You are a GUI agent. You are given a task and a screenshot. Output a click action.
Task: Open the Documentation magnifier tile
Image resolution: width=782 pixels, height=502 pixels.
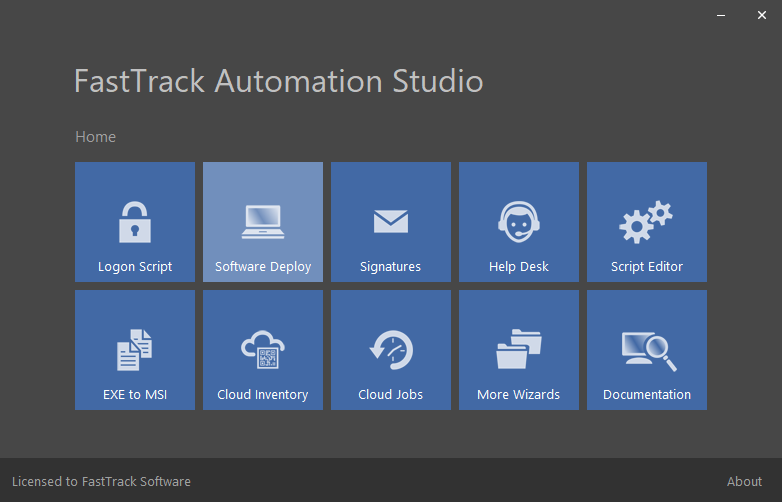point(647,350)
